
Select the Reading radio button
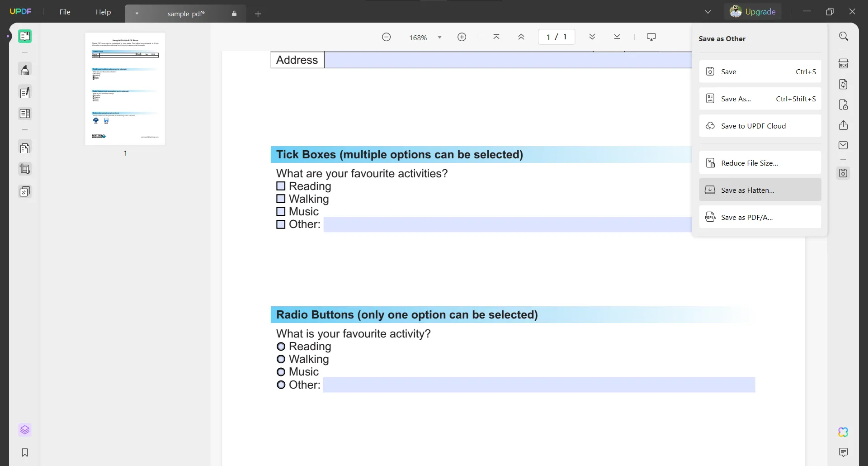281,347
